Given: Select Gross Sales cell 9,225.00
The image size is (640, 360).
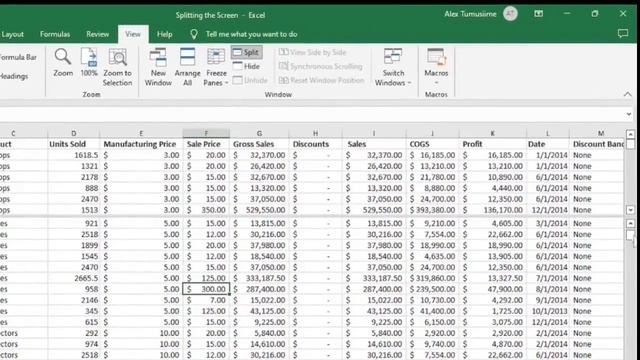Looking at the screenshot, I should 260,322.
